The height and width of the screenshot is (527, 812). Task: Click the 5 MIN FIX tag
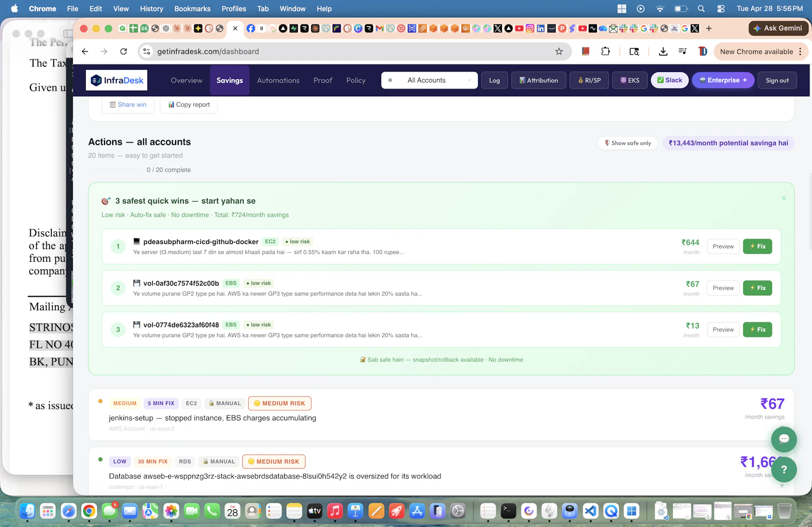161,403
